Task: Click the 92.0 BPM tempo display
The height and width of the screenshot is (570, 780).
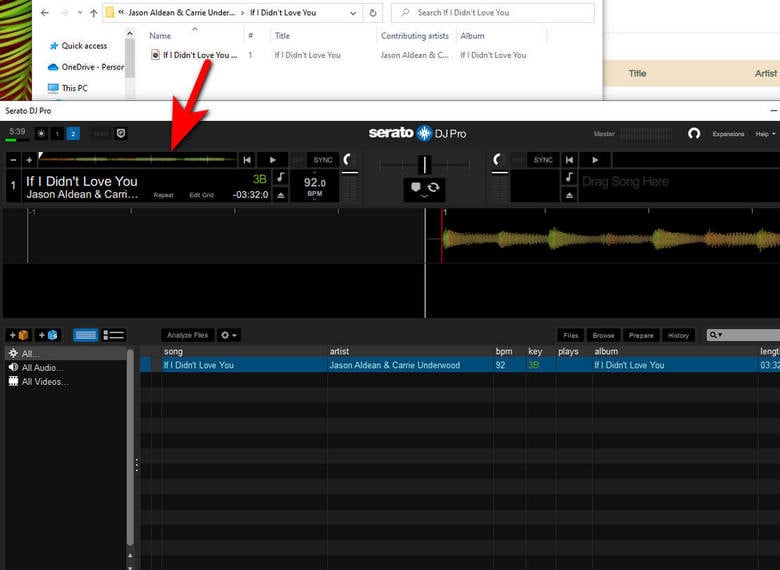Action: pos(314,186)
